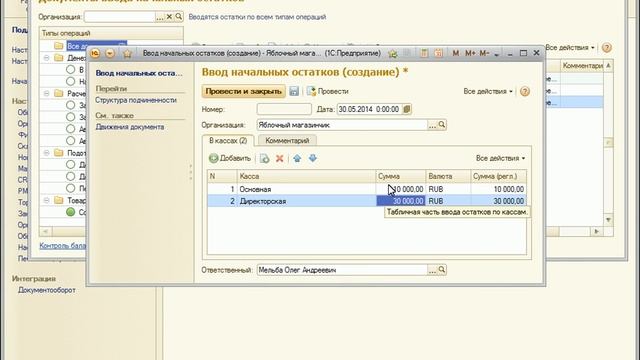Screen dimensions: 640x360
Task: Switch to the В кассах (2) tab
Action: [228, 140]
